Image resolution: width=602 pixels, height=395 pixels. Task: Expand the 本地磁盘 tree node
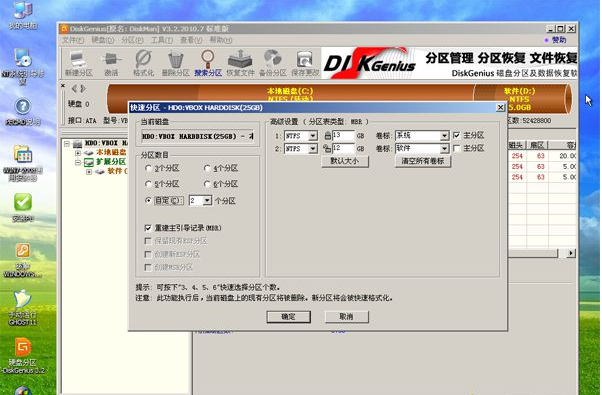click(78, 153)
